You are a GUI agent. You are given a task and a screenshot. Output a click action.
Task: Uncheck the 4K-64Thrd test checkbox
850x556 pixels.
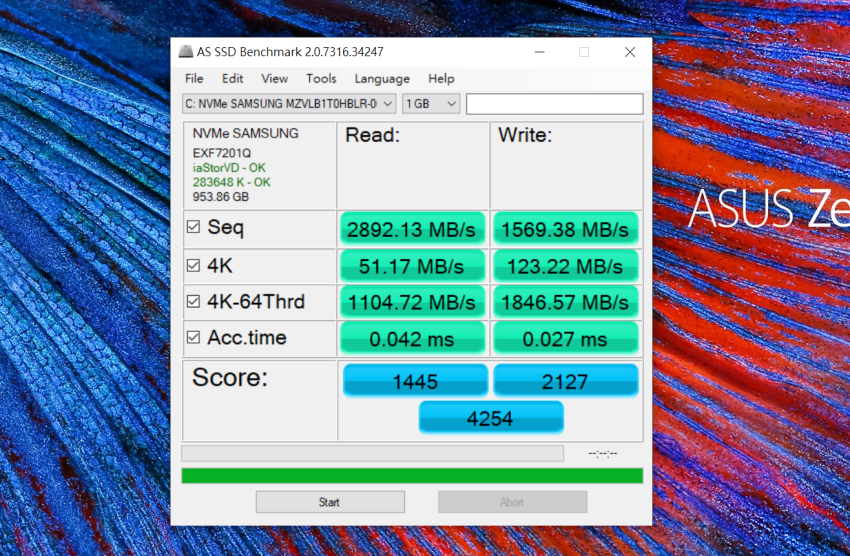193,301
